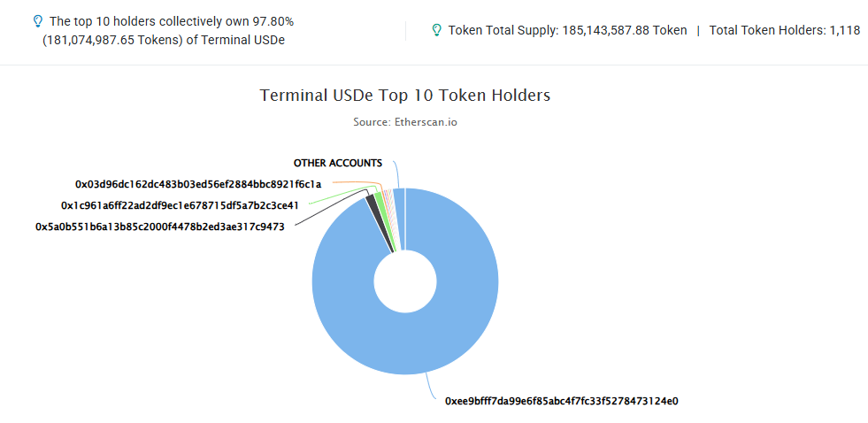The height and width of the screenshot is (423, 868).
Task: Click address label 0x03d96dc162dc...8921f6c1a
Action: (198, 184)
